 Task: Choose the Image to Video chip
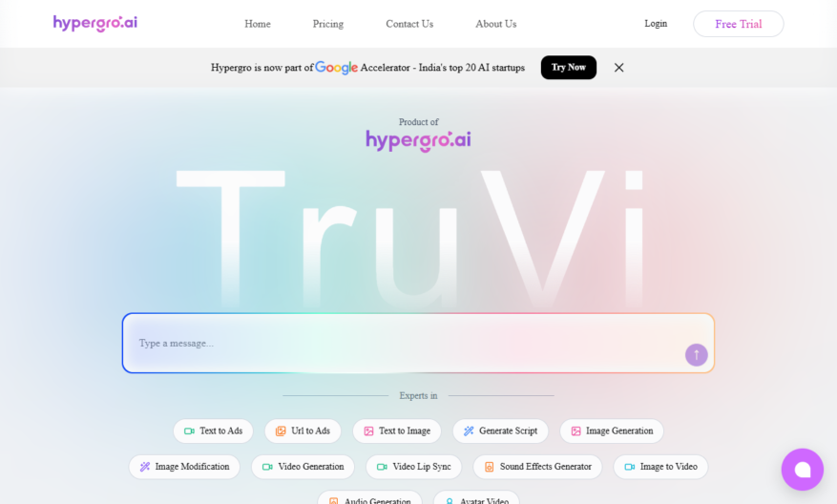click(x=660, y=467)
